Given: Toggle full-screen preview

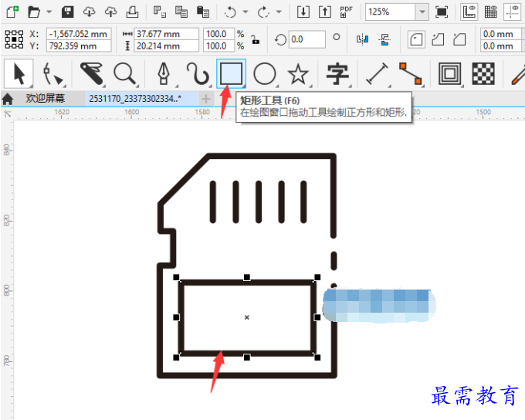Looking at the screenshot, I should click(x=442, y=12).
